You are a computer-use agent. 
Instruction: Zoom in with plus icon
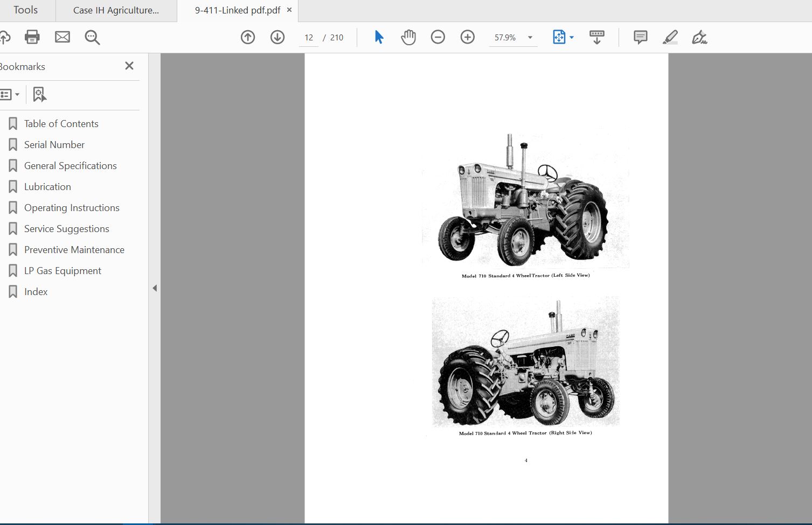pos(468,37)
